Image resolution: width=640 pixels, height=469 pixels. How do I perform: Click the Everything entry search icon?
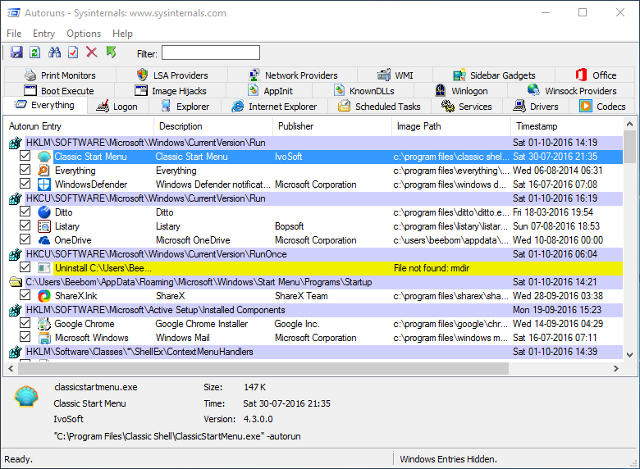44,171
